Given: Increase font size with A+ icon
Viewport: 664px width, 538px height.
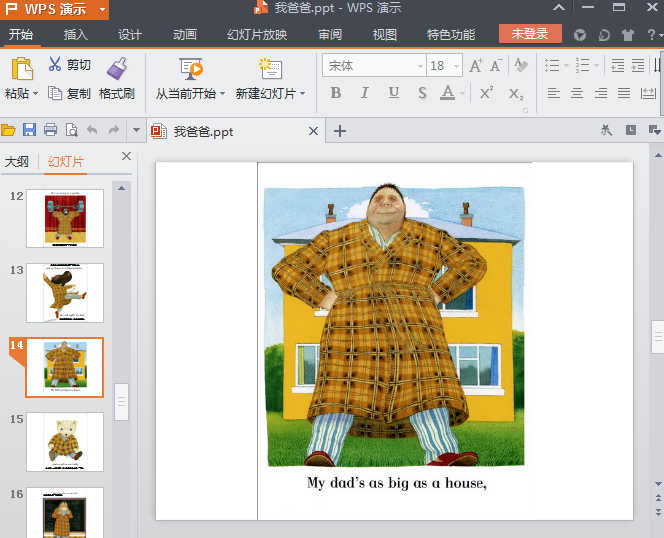Looking at the screenshot, I should (x=476, y=66).
